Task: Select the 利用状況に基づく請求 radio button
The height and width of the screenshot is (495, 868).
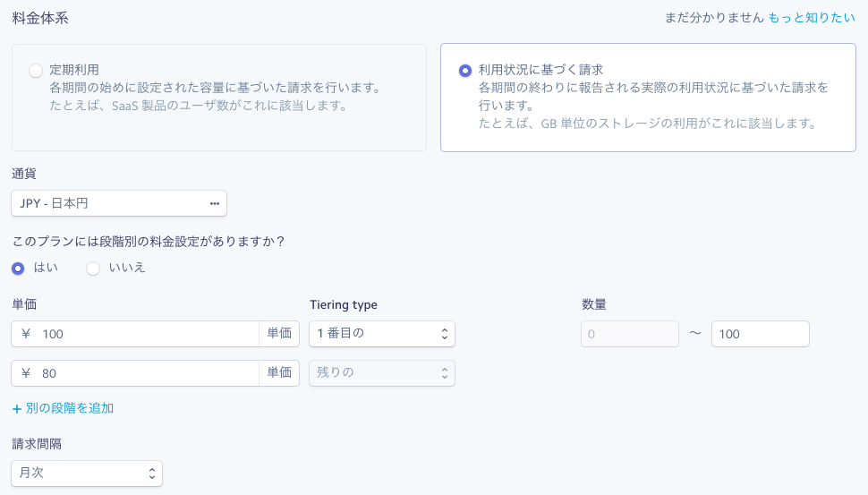Action: [x=465, y=71]
